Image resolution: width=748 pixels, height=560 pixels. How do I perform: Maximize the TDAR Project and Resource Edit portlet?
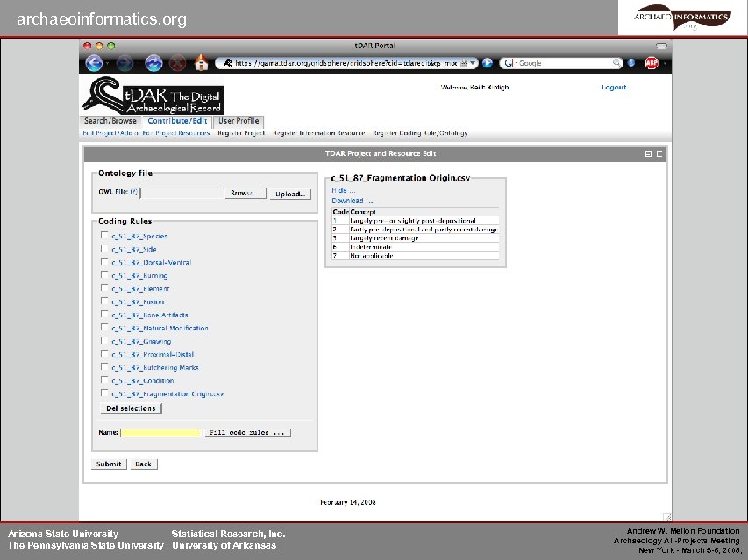click(x=659, y=153)
